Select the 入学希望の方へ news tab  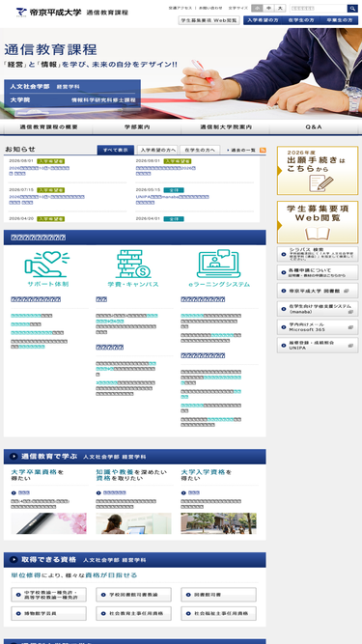[x=156, y=150]
